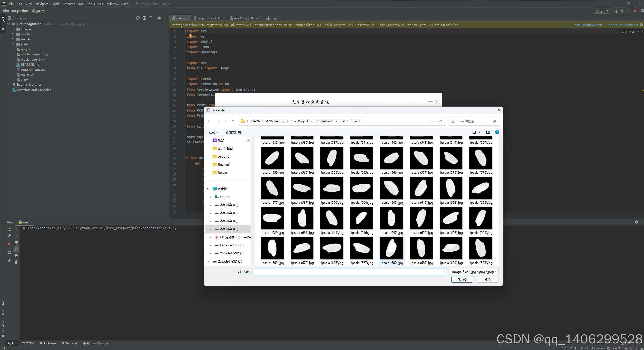Expand 本地磁盘 (D:) in navigation pane

pyautogui.click(x=210, y=205)
